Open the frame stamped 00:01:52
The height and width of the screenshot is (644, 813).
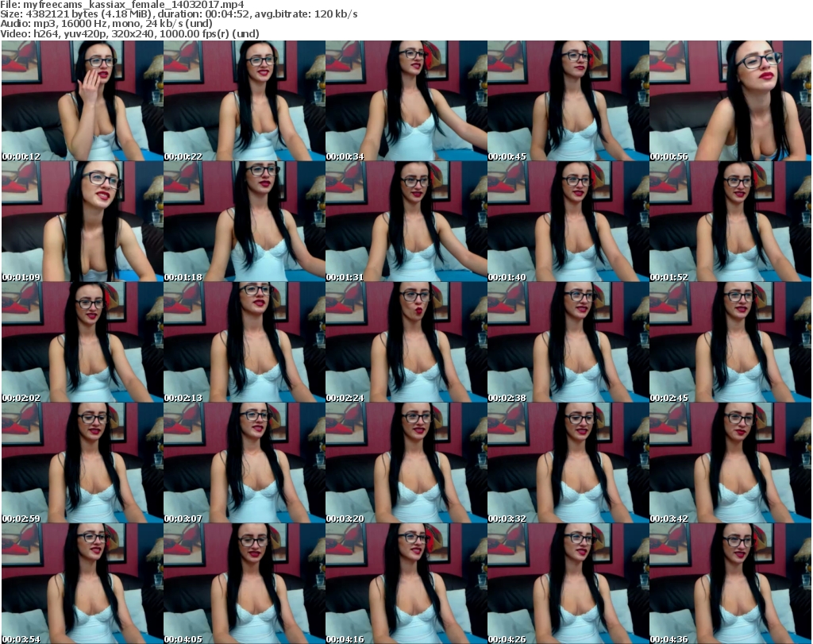730,222
